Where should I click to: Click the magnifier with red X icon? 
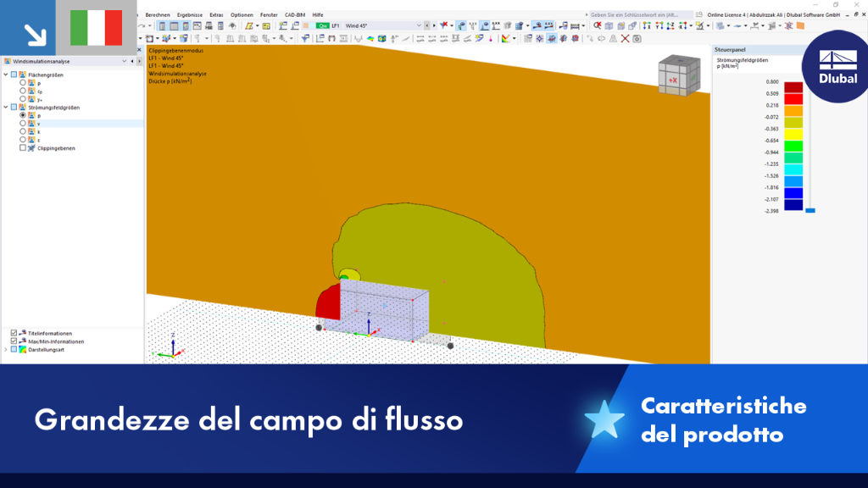click(x=598, y=25)
